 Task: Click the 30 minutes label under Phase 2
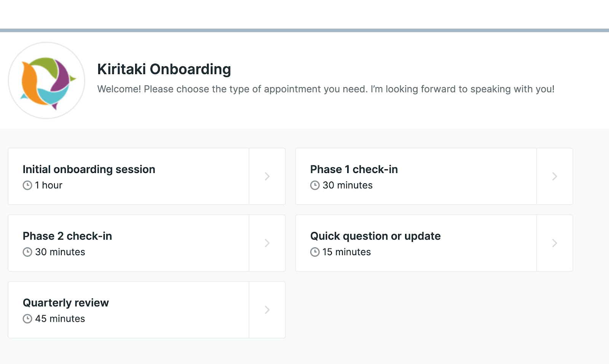(x=60, y=252)
